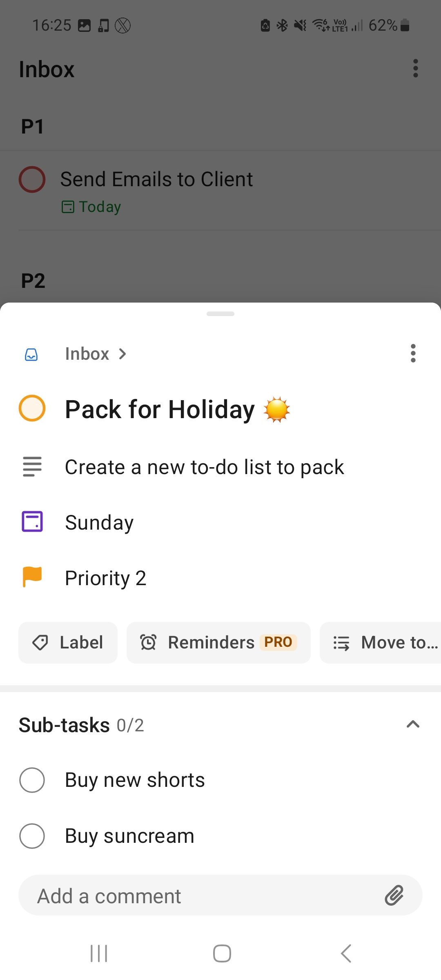Open Reminders PRO option

coord(218,642)
